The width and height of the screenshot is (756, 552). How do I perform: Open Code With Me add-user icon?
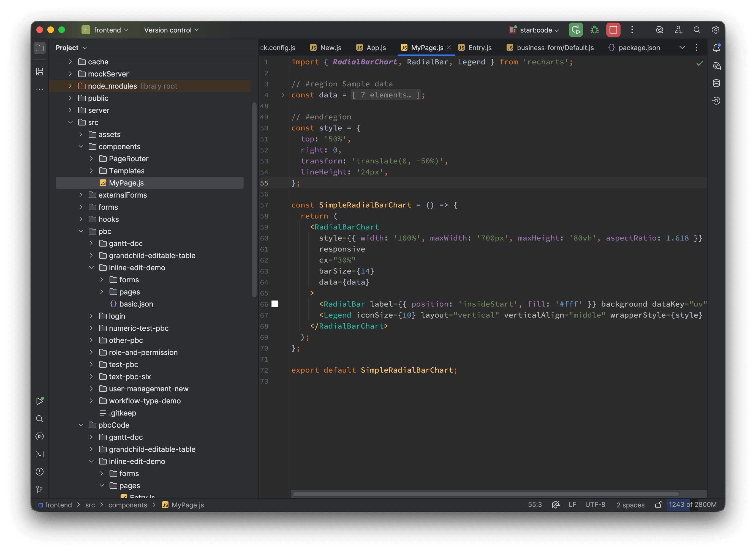pos(678,30)
